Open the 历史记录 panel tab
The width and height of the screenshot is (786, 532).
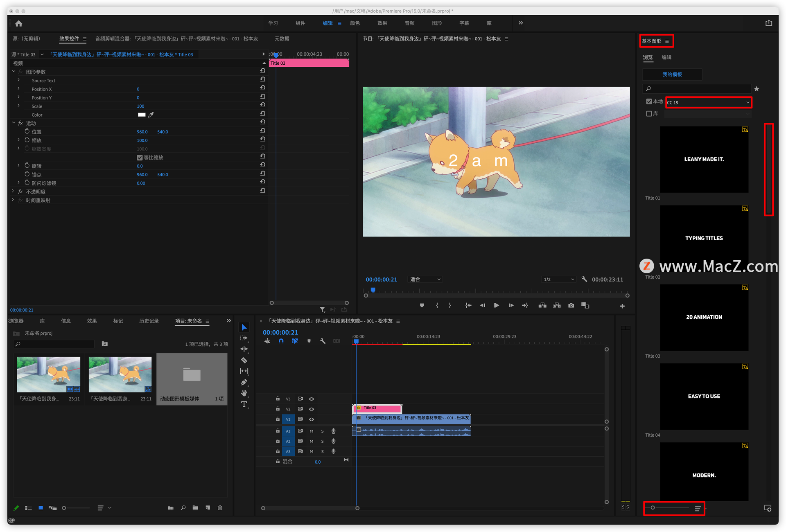(149, 321)
